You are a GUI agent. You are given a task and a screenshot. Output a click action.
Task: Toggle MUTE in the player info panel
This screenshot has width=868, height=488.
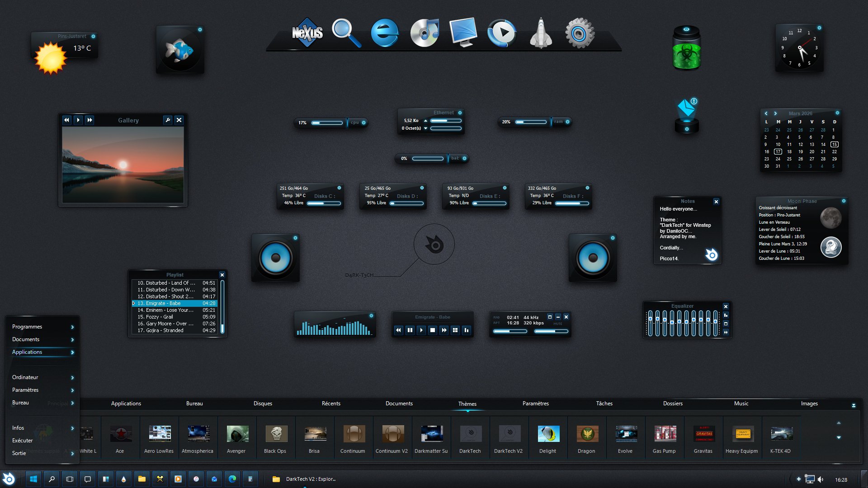558,324
